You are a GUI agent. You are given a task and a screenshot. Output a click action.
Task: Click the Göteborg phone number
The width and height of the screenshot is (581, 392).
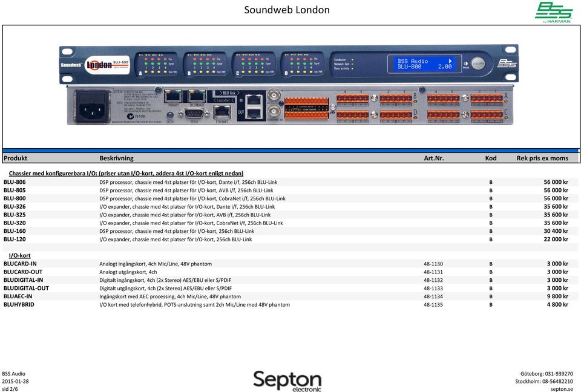(547, 374)
